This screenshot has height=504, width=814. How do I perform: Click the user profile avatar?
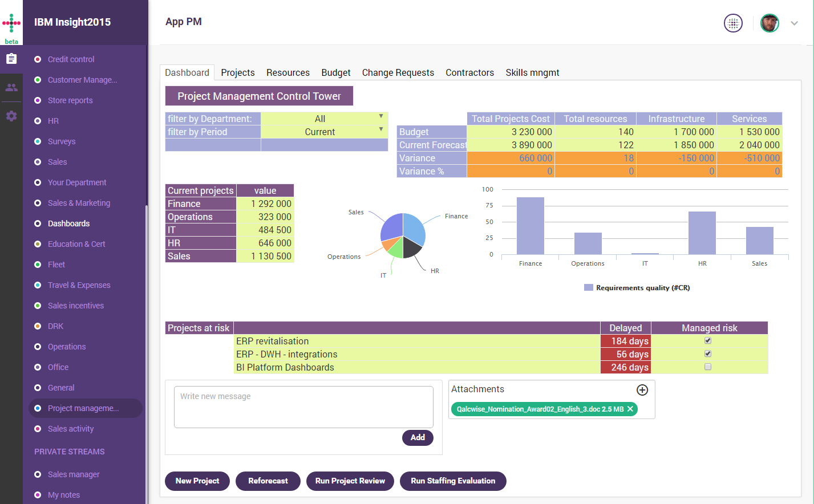[770, 23]
